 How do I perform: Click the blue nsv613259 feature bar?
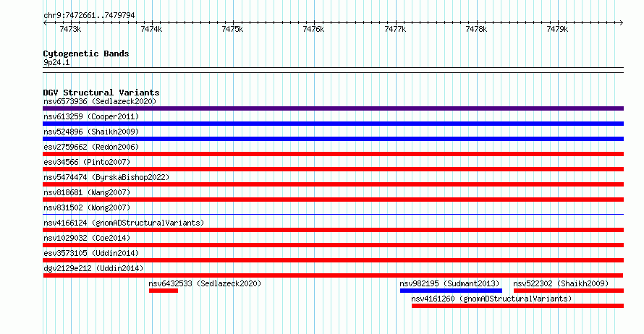(333, 124)
